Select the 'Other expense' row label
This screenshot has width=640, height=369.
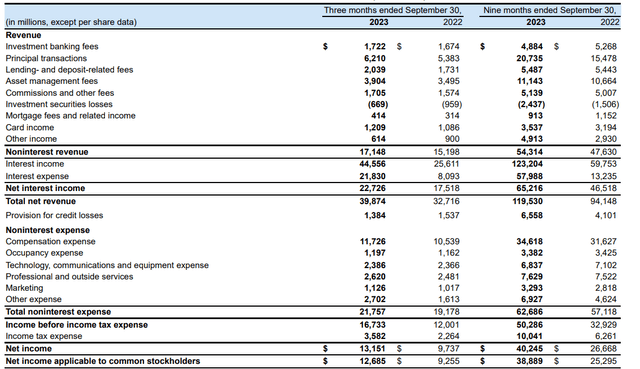[33, 300]
